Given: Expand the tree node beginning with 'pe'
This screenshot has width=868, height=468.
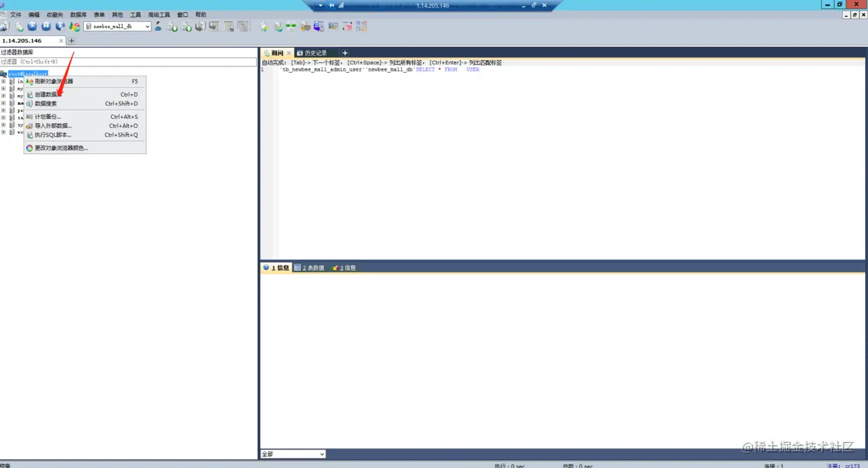Looking at the screenshot, I should click(3, 111).
